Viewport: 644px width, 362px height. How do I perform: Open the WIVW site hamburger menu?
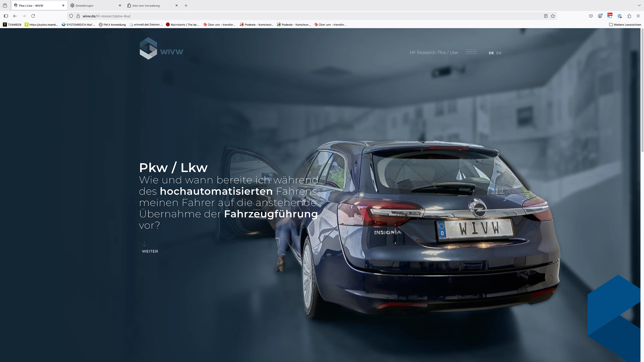click(x=471, y=52)
